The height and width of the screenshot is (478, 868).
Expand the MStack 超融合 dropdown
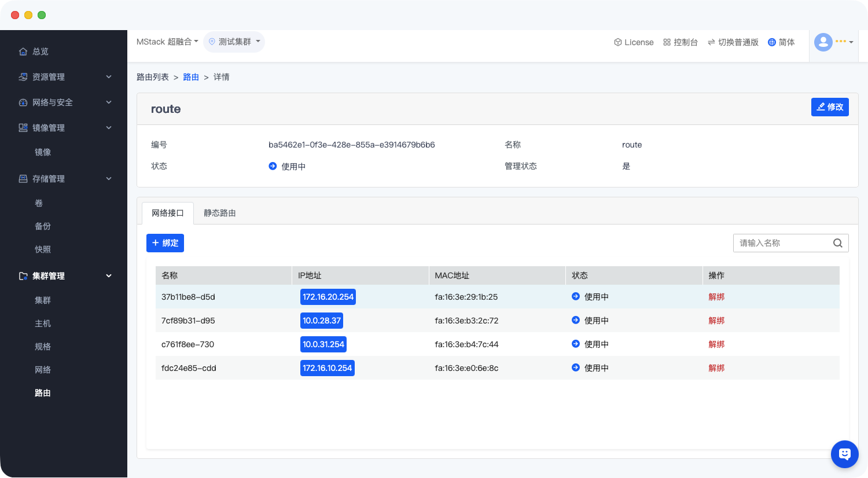167,42
